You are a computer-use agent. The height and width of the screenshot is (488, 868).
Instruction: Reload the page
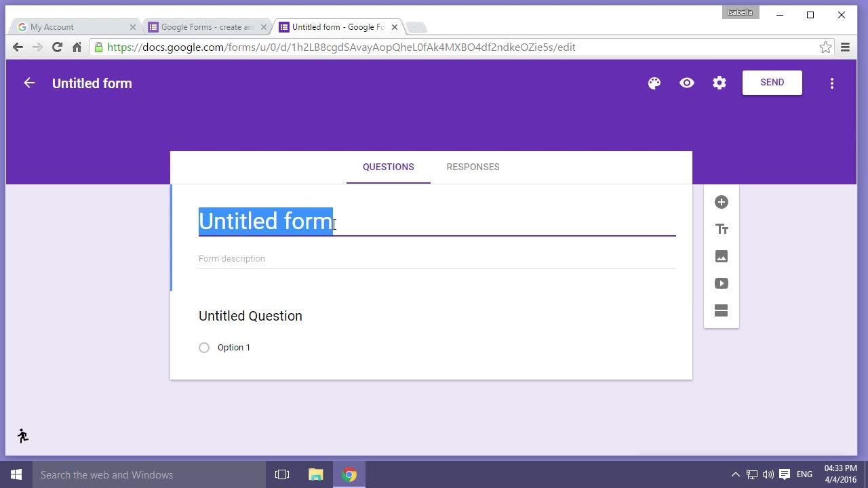(x=58, y=47)
